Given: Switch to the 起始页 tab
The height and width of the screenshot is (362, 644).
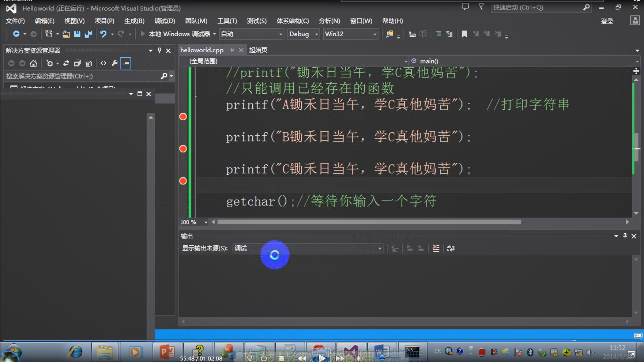Looking at the screenshot, I should (258, 50).
